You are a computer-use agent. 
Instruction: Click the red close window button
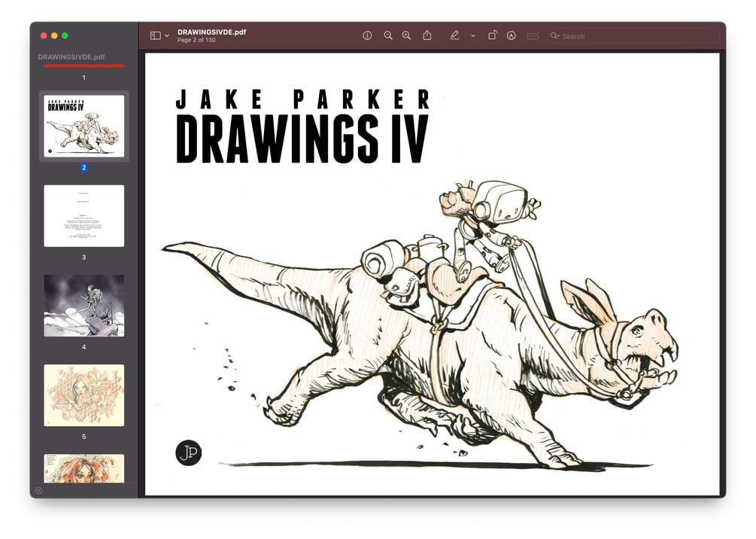44,35
